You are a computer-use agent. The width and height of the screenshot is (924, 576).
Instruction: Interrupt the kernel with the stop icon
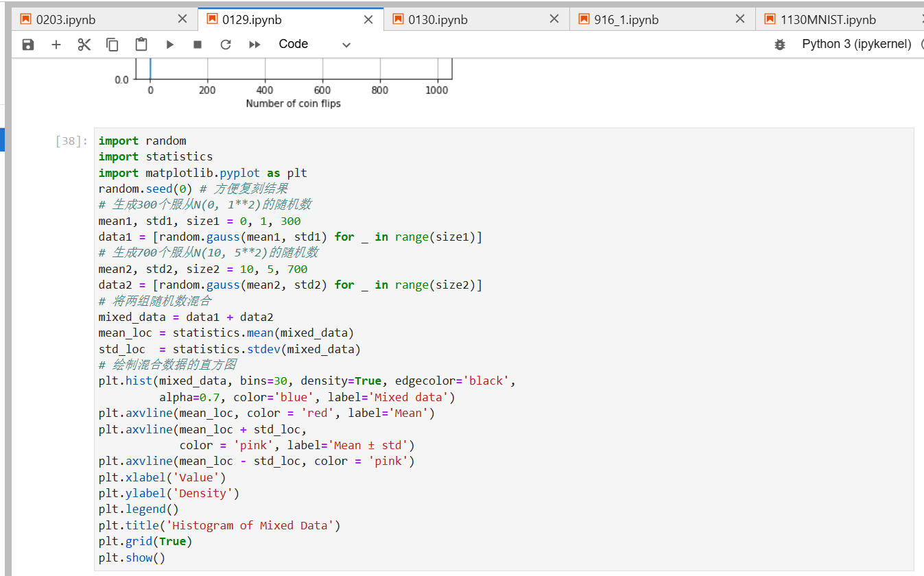tap(198, 45)
